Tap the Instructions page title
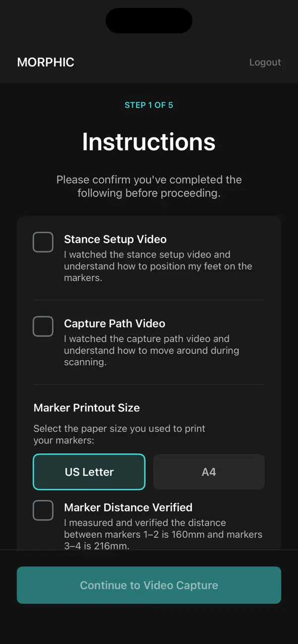Image resolution: width=298 pixels, height=644 pixels. coord(149,141)
